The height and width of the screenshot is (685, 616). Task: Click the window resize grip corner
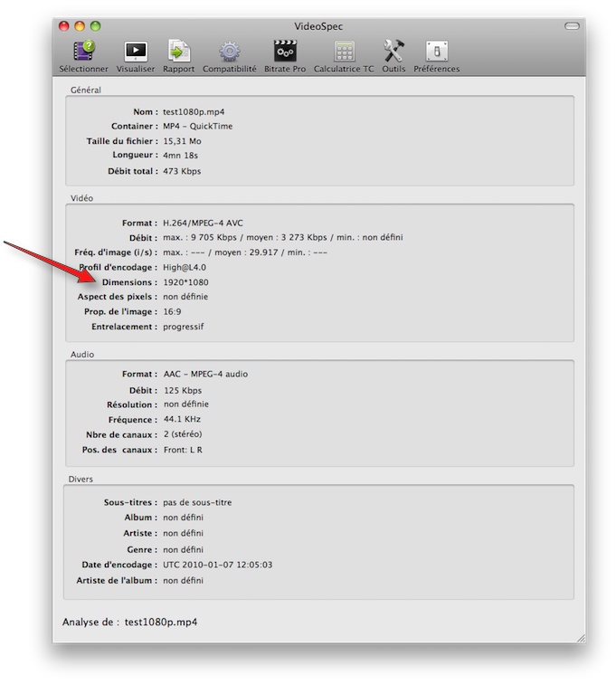coord(579,637)
